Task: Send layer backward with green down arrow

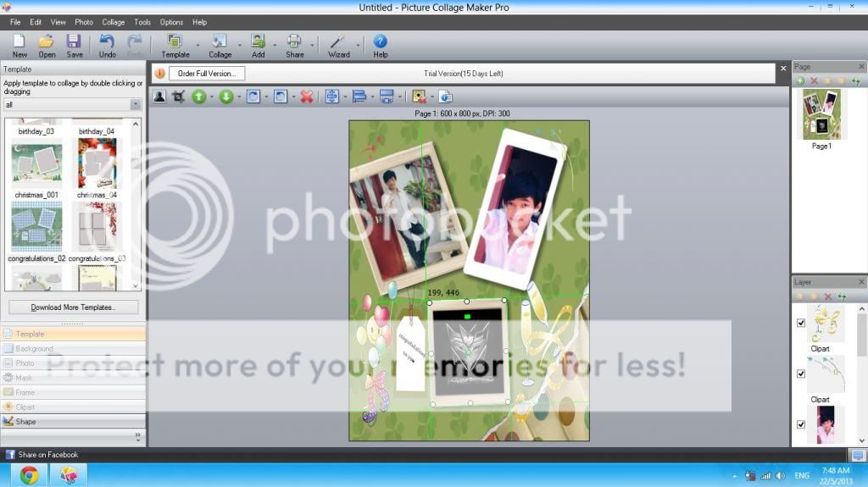Action: point(225,97)
